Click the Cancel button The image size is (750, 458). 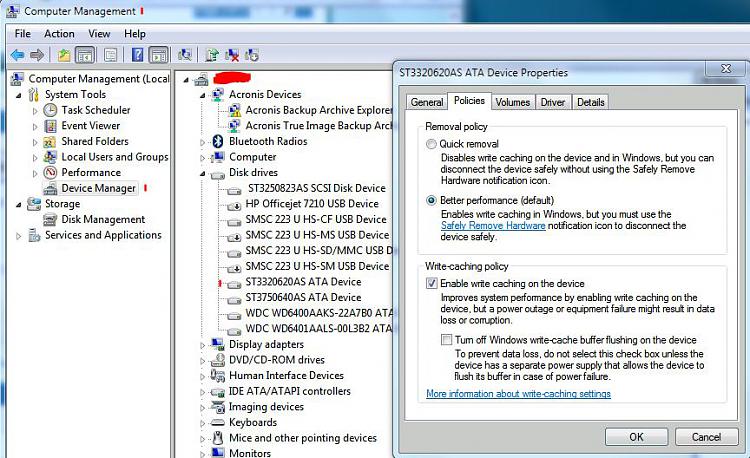[x=706, y=437]
